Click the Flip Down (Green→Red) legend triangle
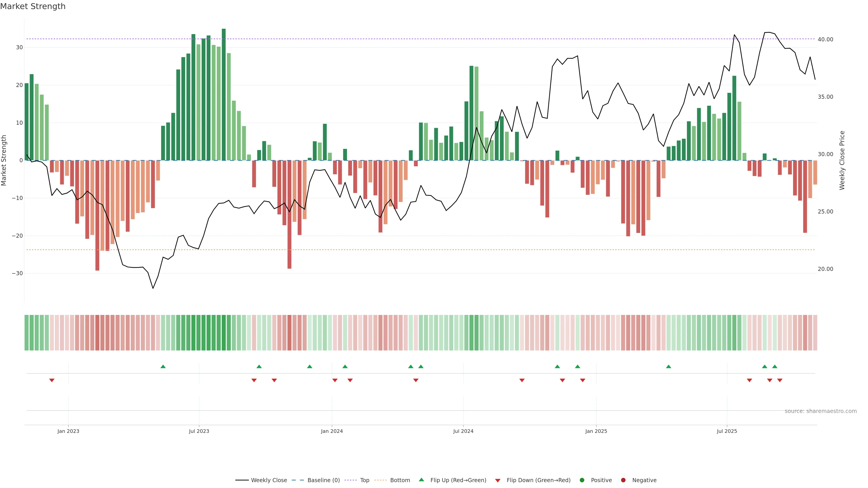 tap(498, 480)
